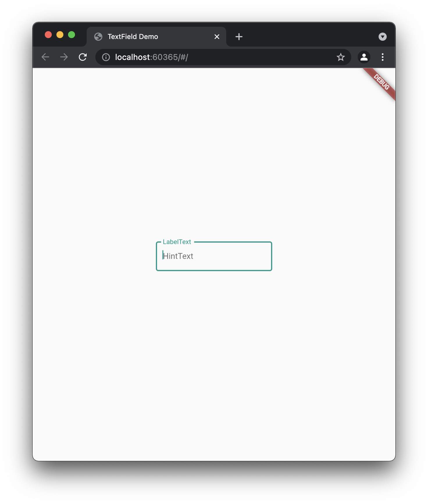
Task: Open the Chrome three-dot menu
Action: click(x=383, y=57)
